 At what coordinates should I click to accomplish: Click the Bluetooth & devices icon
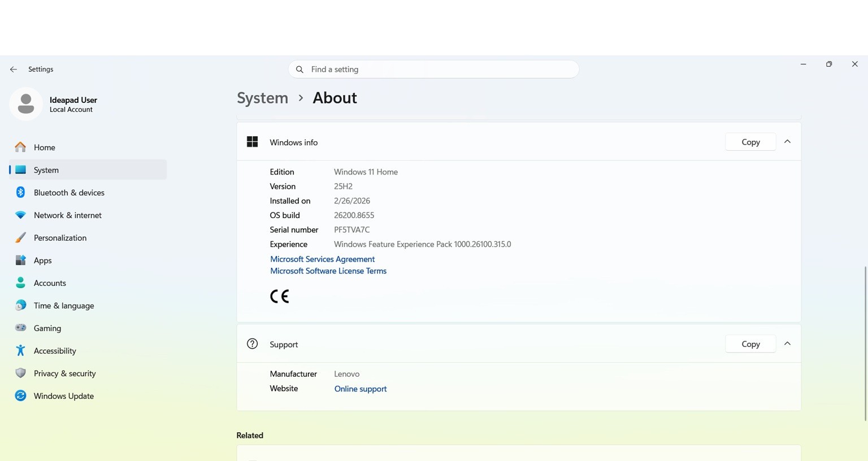[x=20, y=192]
